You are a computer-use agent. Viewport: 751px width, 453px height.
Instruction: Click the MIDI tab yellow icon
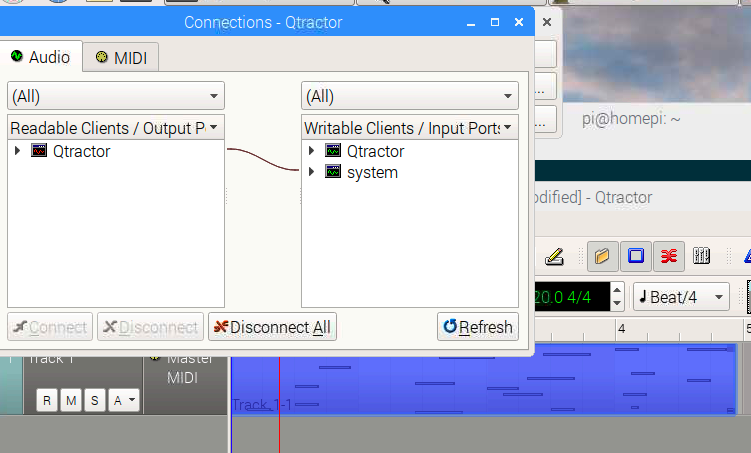tap(102, 57)
